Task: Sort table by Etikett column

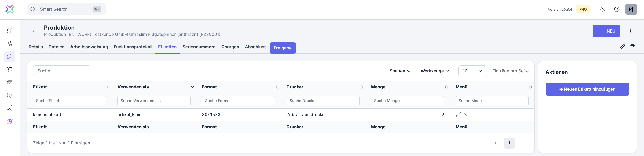Action: (x=108, y=87)
